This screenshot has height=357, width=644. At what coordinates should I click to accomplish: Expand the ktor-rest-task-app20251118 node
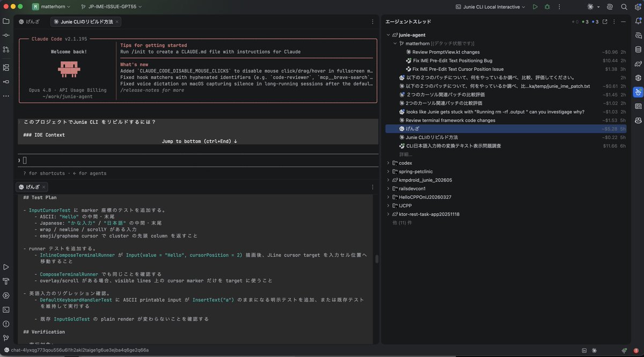(x=388, y=214)
